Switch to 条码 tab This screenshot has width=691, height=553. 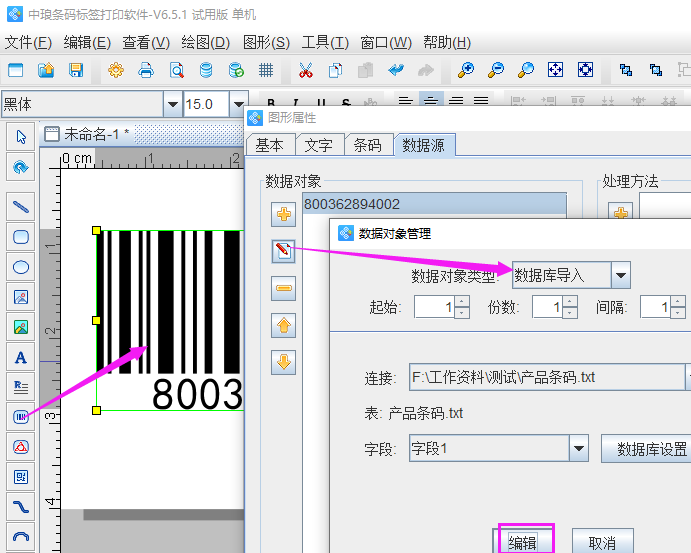click(x=368, y=145)
